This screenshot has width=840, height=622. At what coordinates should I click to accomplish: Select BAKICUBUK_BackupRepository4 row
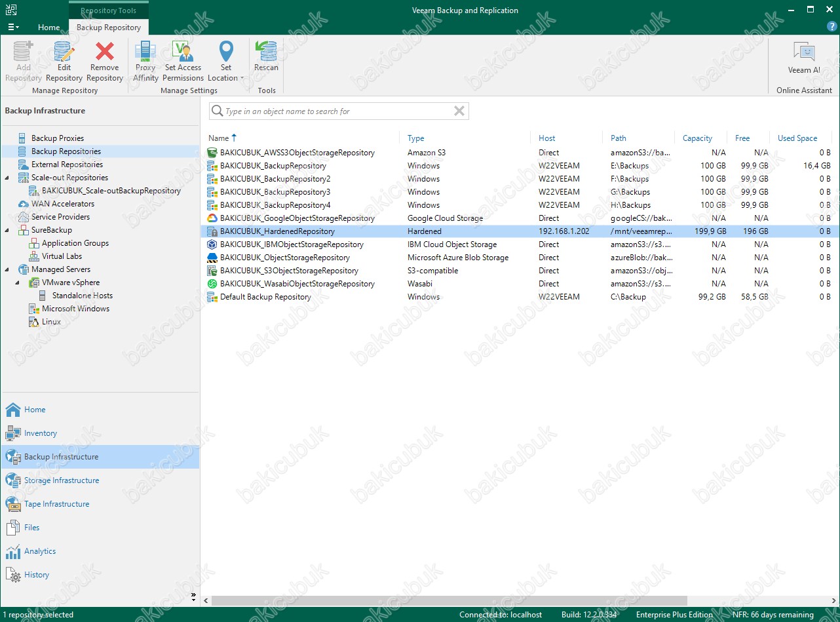point(520,205)
